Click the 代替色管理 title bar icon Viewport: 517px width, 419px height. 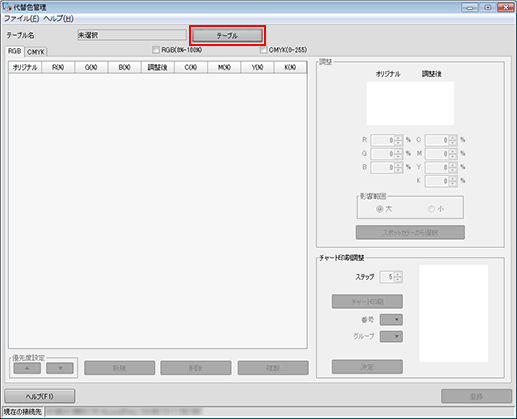(7, 7)
